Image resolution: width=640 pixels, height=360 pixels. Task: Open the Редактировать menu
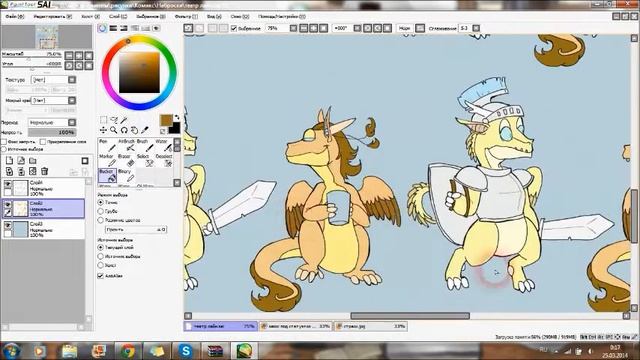[x=53, y=17]
